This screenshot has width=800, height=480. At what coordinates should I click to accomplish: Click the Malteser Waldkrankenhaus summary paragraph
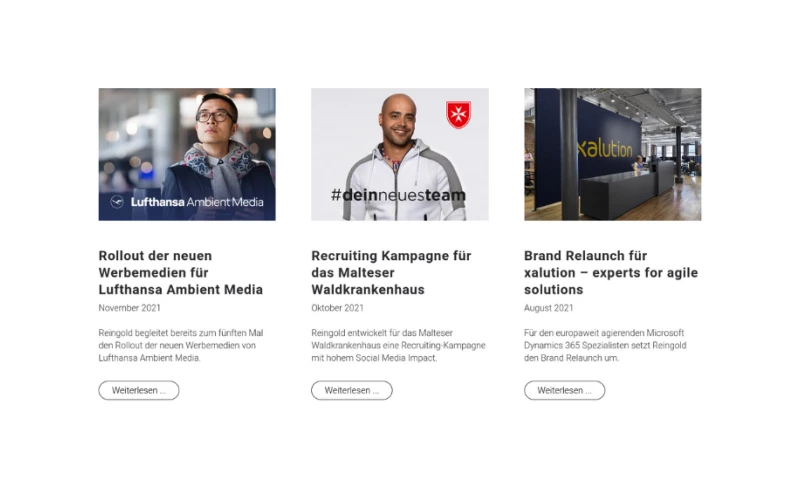click(398, 345)
